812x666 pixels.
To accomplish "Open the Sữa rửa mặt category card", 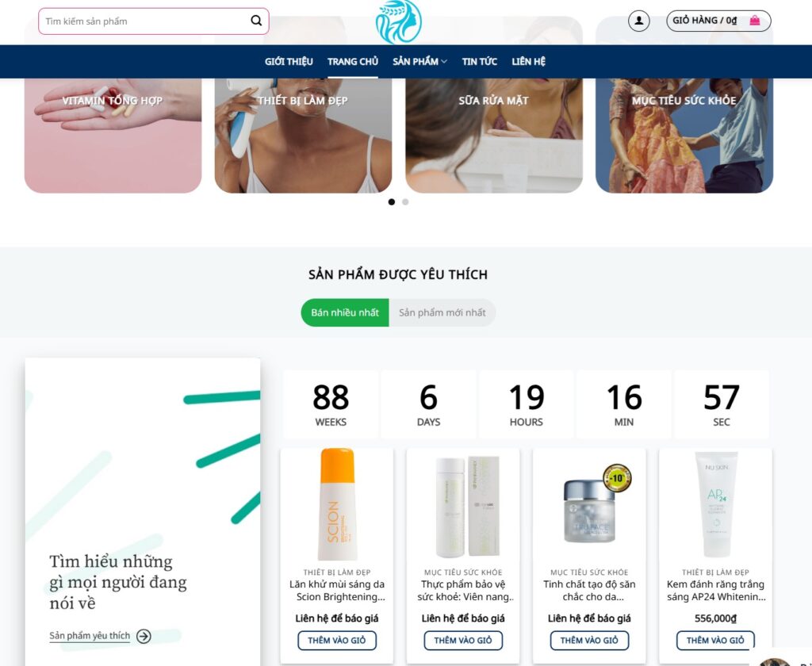I will click(x=493, y=135).
